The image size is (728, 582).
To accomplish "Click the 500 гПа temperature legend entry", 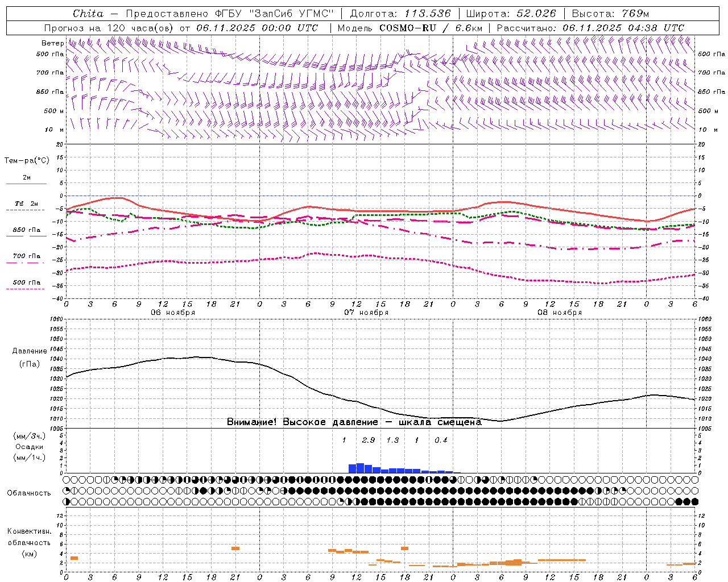I will pos(27,282).
